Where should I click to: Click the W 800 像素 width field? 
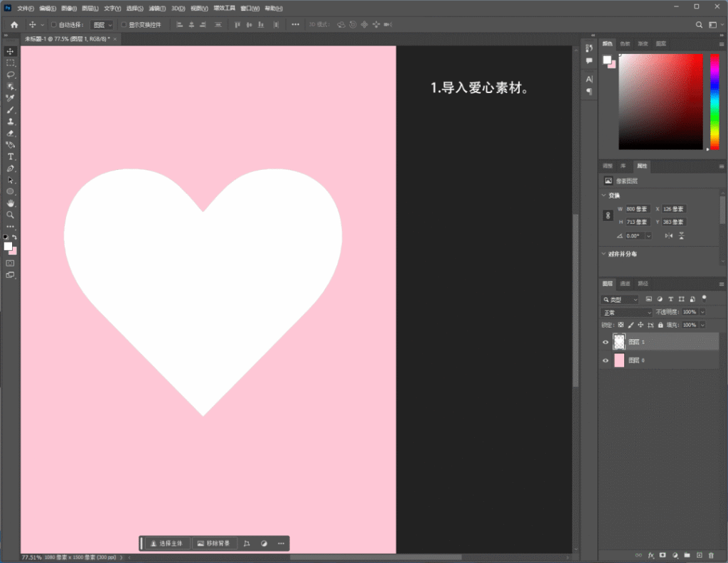click(638, 209)
